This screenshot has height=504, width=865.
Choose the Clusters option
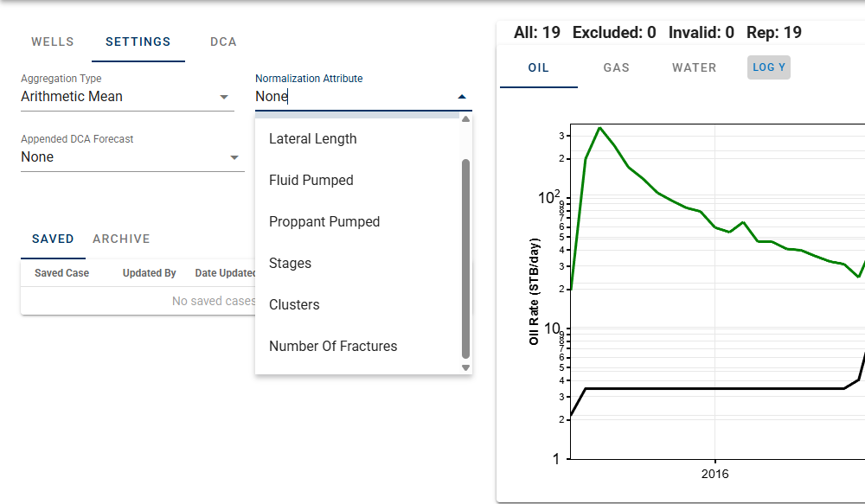(294, 304)
